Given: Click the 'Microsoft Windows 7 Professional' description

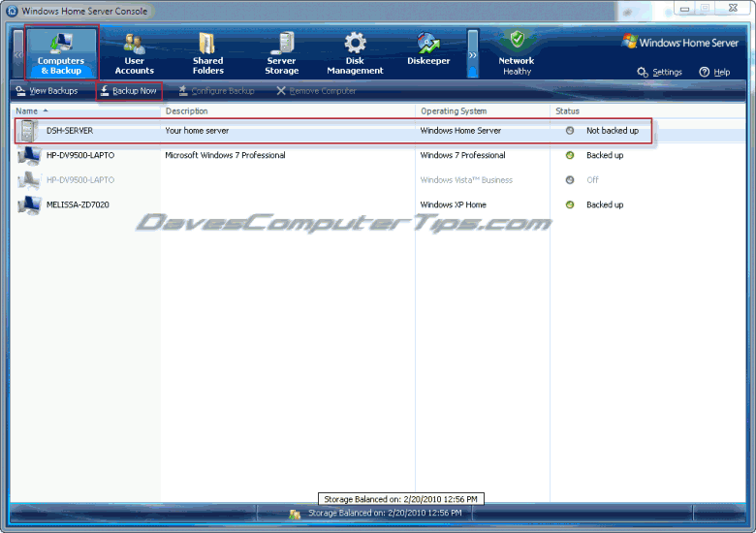Looking at the screenshot, I should tap(225, 155).
